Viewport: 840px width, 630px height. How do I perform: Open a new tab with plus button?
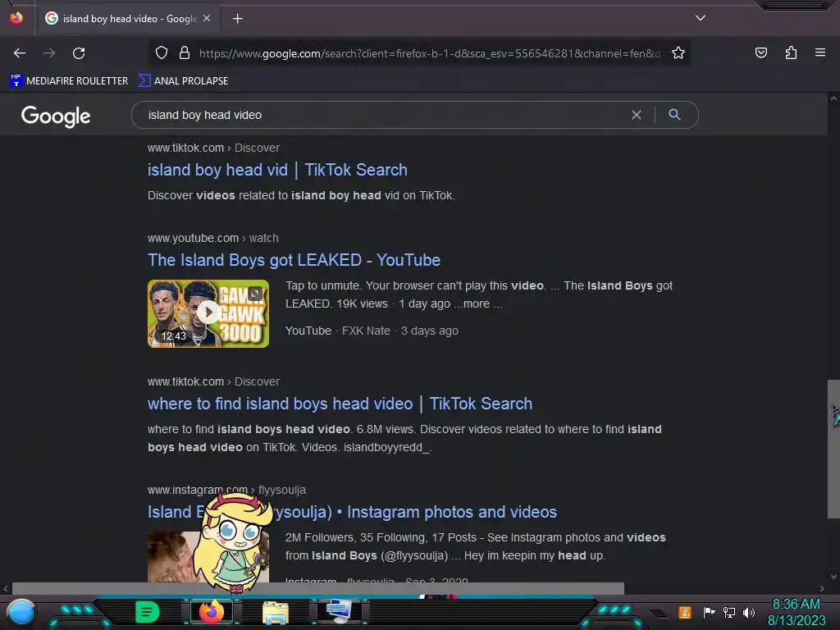(237, 19)
